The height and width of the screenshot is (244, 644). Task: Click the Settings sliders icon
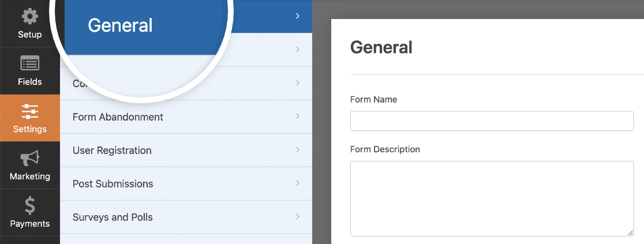(x=29, y=111)
